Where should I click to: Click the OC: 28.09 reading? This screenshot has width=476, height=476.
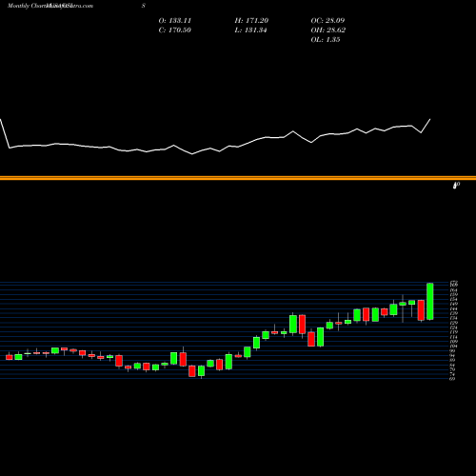327,21
